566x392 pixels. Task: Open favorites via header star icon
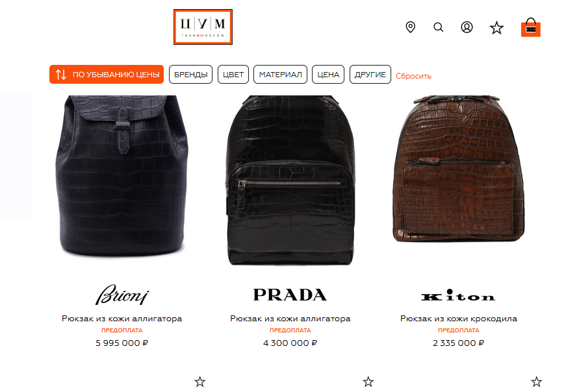click(x=496, y=28)
